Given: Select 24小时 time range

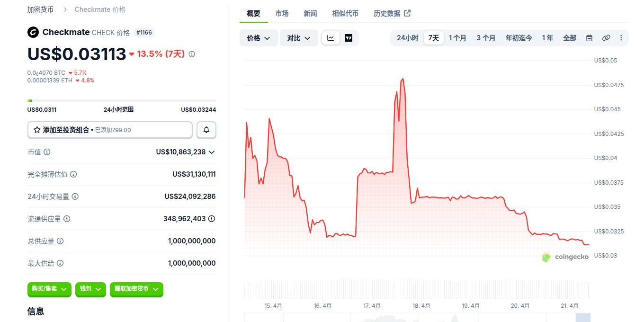Looking at the screenshot, I should 407,38.
